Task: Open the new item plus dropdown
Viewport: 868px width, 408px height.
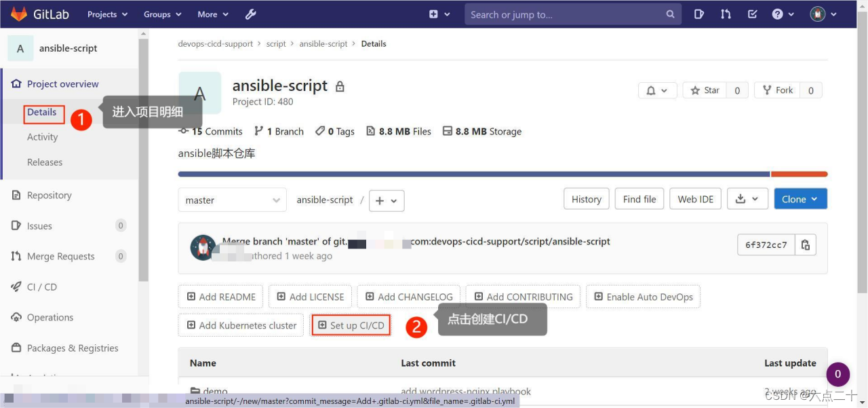Action: pyautogui.click(x=439, y=14)
